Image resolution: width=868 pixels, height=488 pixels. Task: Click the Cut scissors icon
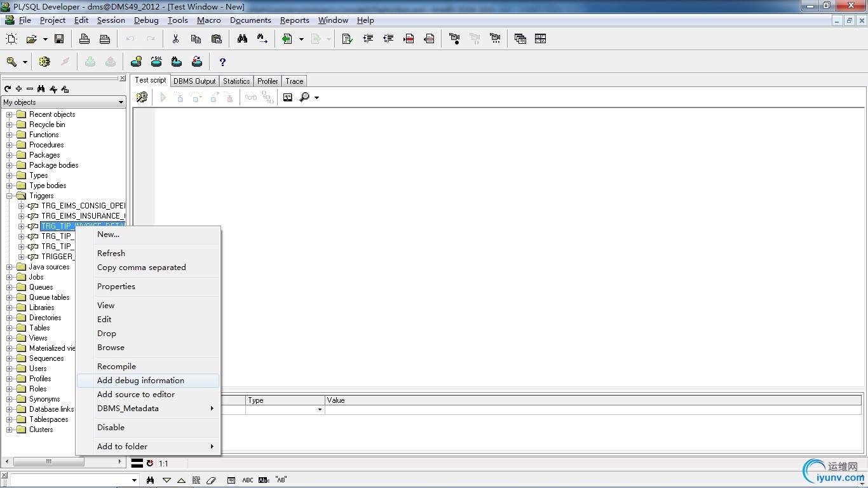coord(175,39)
